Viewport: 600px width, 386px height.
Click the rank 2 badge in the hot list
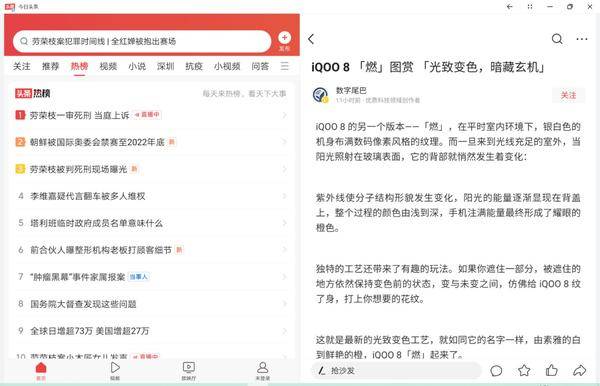20,142
